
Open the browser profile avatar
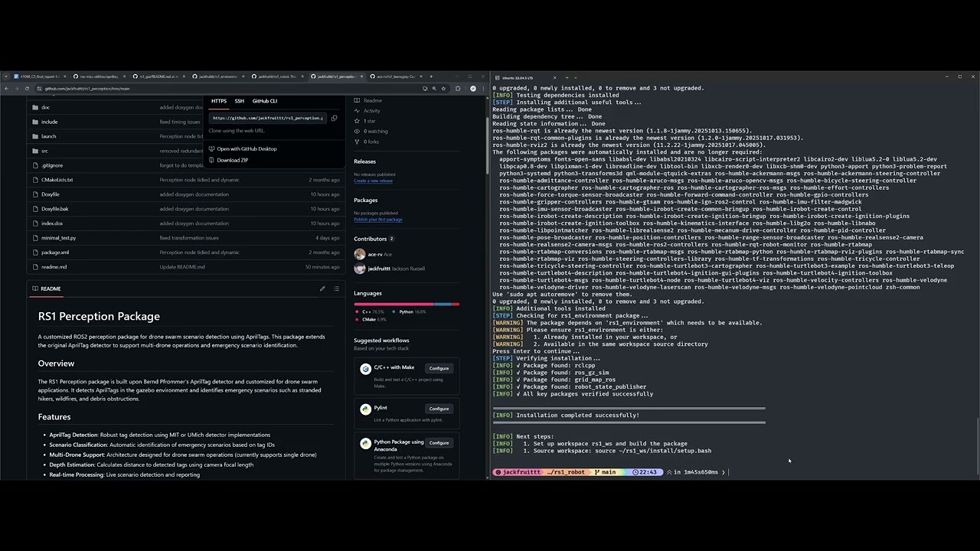[472, 89]
